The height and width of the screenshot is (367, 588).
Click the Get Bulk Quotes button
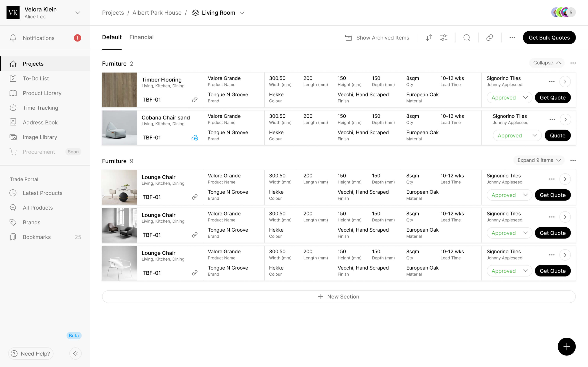point(549,38)
